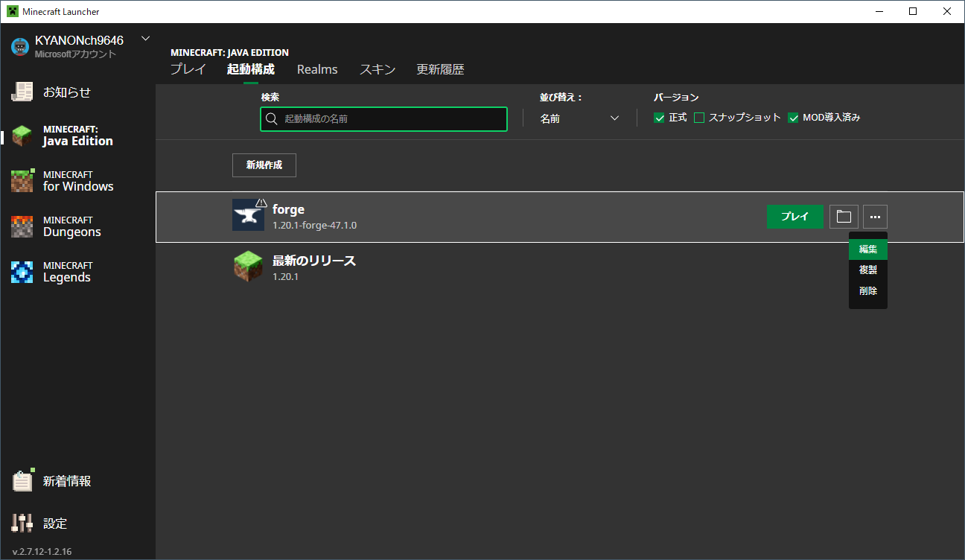Open 設定 settings sliders icon

22,523
